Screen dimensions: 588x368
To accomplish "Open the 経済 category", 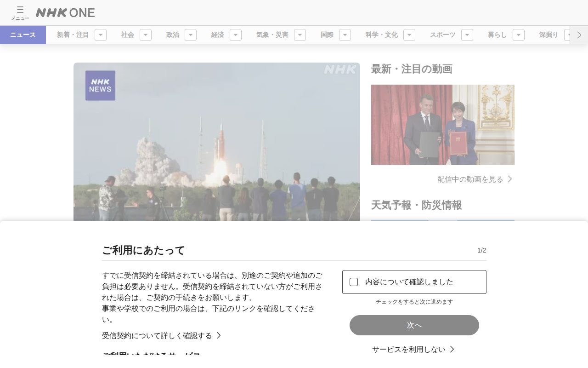I will point(217,35).
